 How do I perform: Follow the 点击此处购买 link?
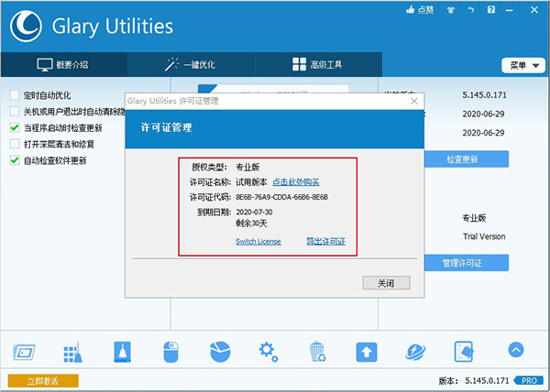[x=296, y=182]
